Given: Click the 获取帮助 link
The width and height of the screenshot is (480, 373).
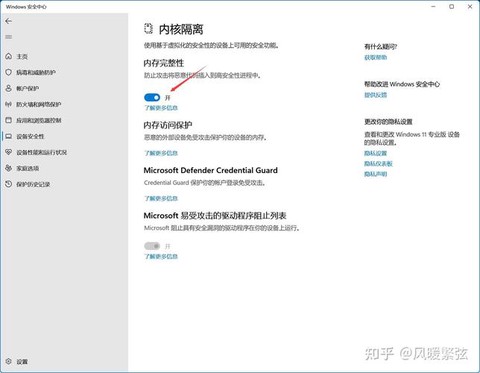Looking at the screenshot, I should pyautogui.click(x=376, y=57).
